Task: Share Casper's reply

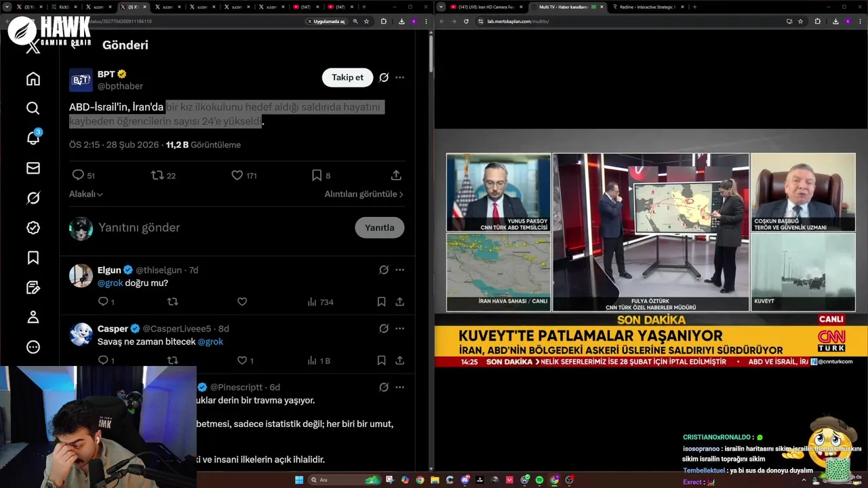Action: [400, 361]
